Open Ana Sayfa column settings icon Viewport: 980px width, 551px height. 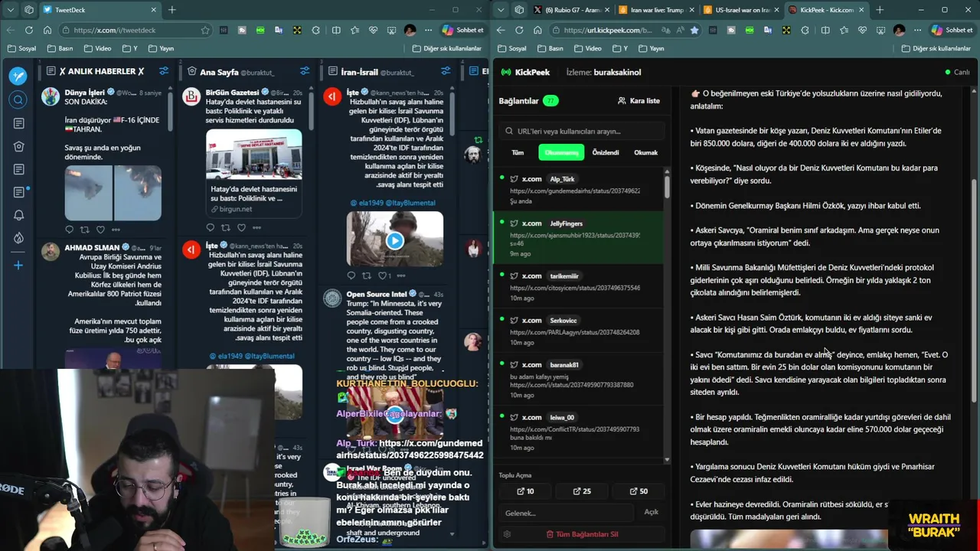click(x=305, y=71)
